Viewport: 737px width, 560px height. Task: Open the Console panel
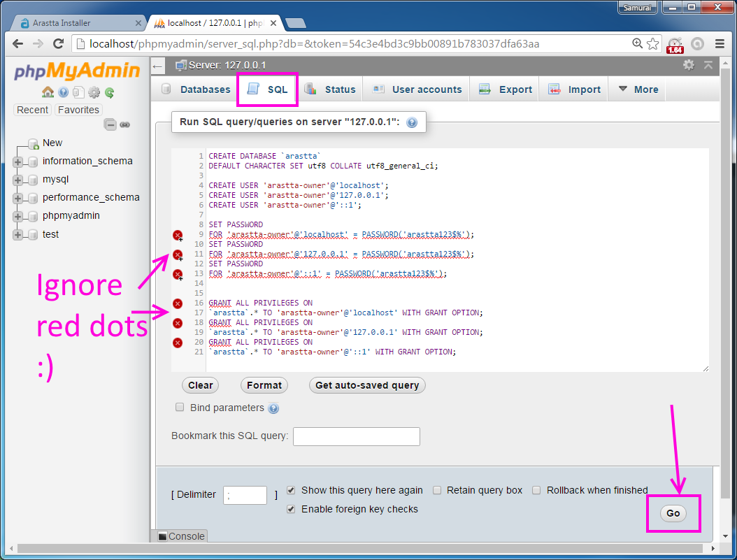pyautogui.click(x=181, y=536)
